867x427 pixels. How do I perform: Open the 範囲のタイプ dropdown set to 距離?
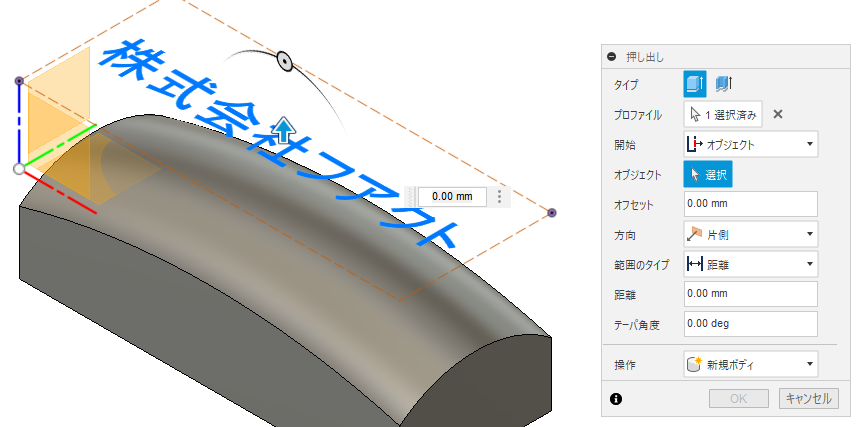click(x=751, y=264)
